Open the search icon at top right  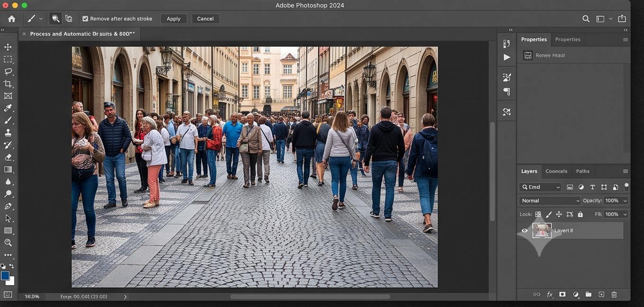point(586,18)
